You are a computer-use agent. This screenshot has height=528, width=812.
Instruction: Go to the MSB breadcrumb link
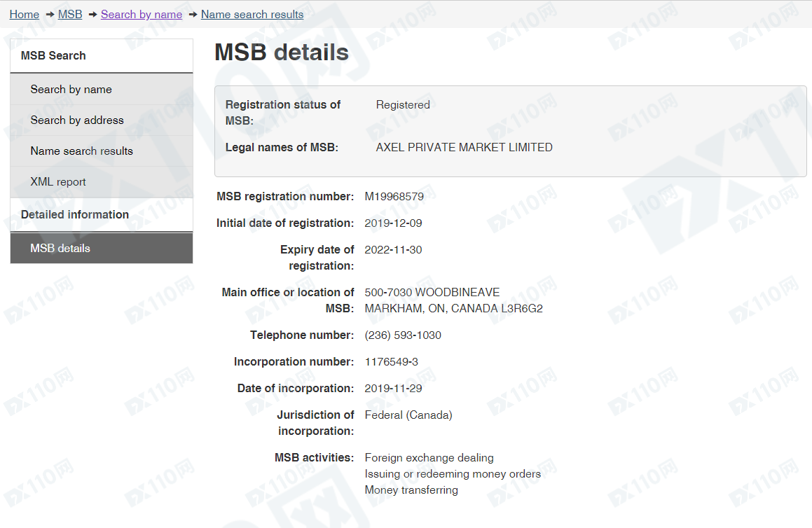(x=70, y=15)
